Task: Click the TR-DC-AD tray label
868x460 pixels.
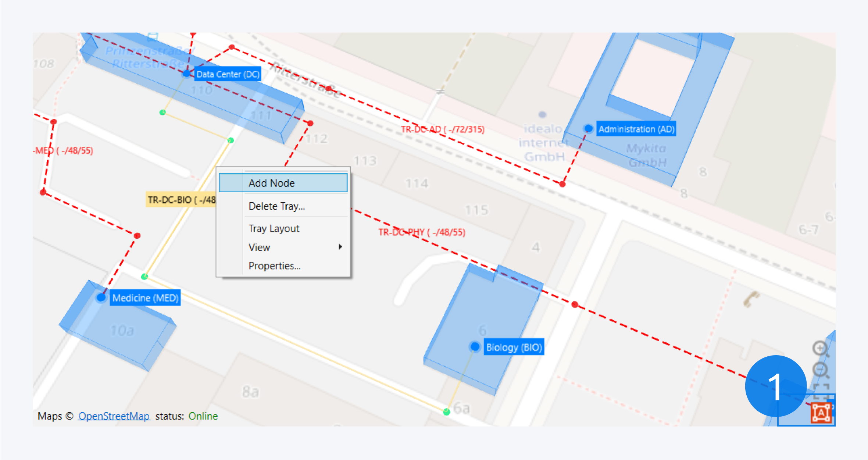Action: [x=442, y=129]
